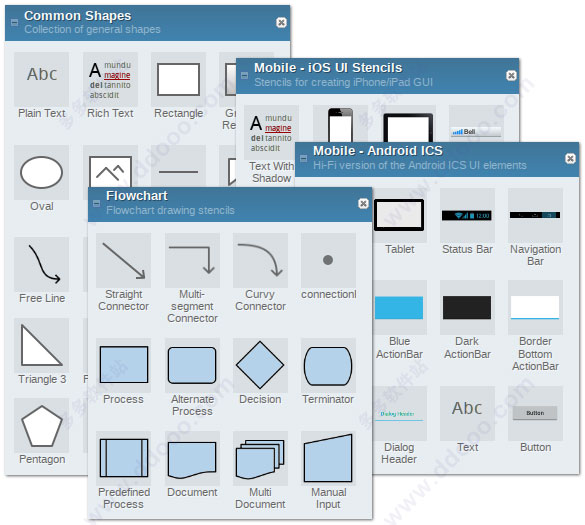Screen dimensions: 585x525
Task: Collapse the Common Shapes panel
Action: pyautogui.click(x=15, y=22)
